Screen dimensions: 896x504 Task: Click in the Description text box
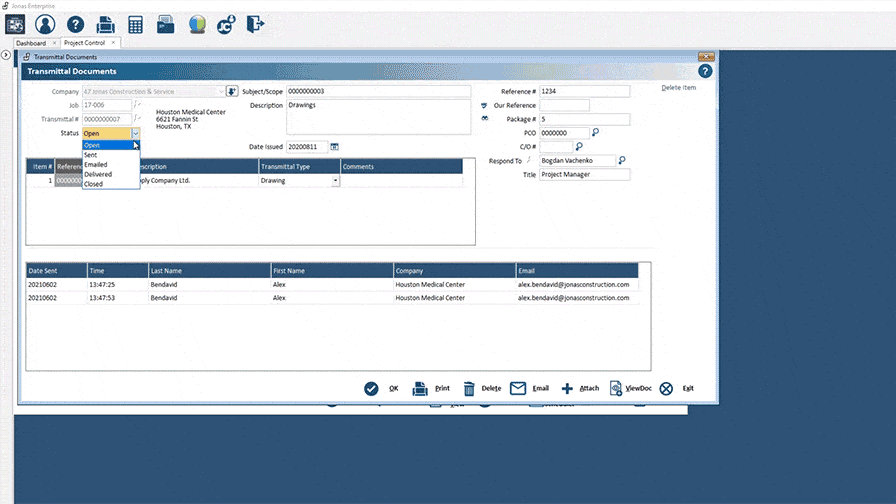(378, 117)
